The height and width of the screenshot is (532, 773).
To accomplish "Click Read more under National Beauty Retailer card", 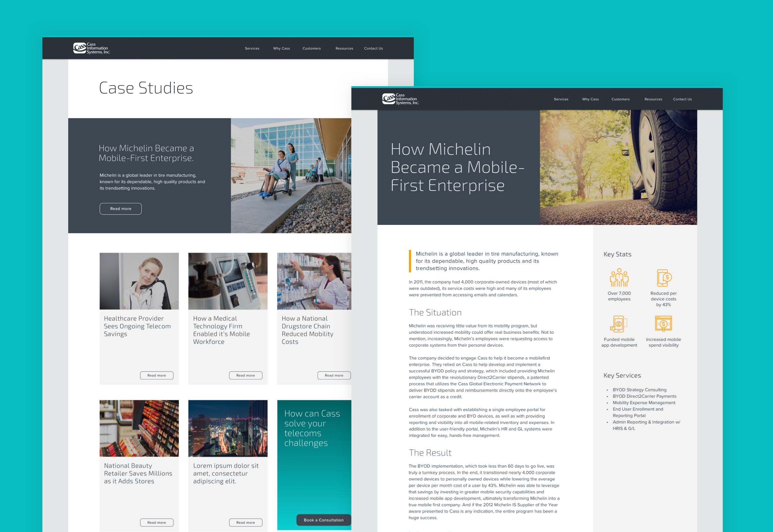I will pyautogui.click(x=156, y=522).
